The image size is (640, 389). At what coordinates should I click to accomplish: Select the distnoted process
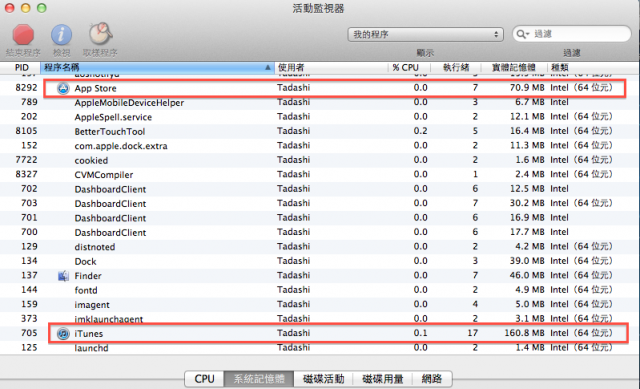[320, 247]
